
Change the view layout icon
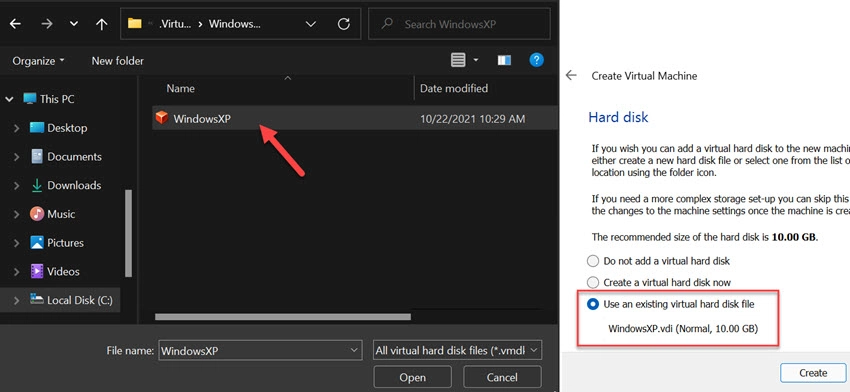[458, 60]
